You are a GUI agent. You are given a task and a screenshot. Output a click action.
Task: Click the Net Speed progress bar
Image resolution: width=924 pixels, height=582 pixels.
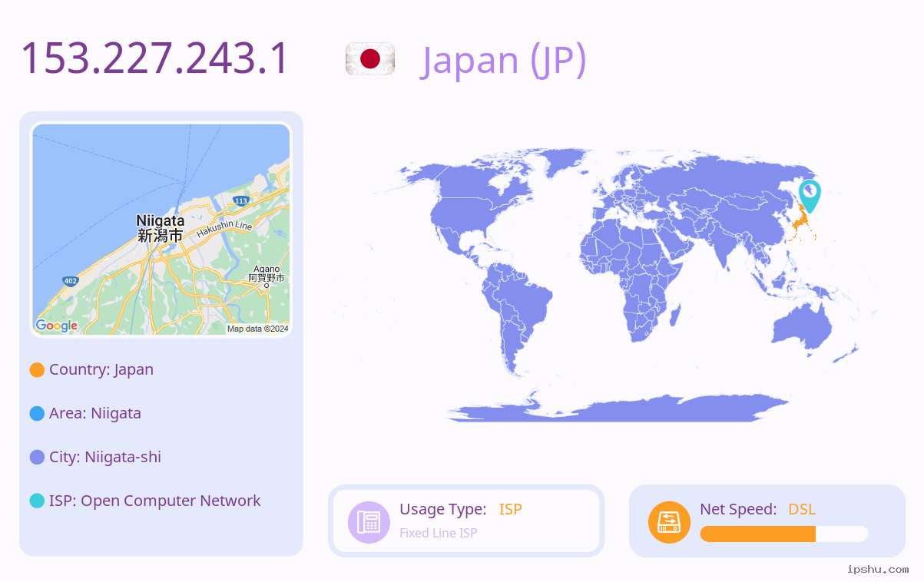tap(784, 534)
